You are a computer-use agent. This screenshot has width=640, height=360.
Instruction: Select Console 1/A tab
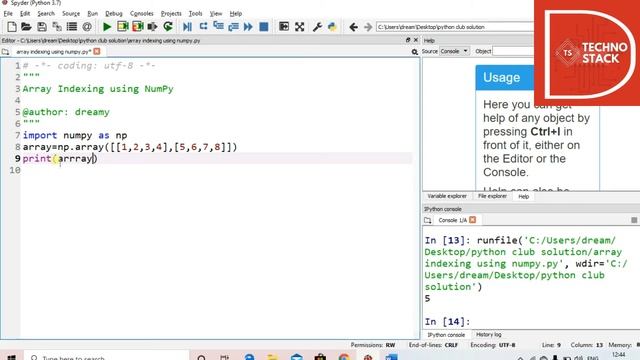pyautogui.click(x=452, y=220)
